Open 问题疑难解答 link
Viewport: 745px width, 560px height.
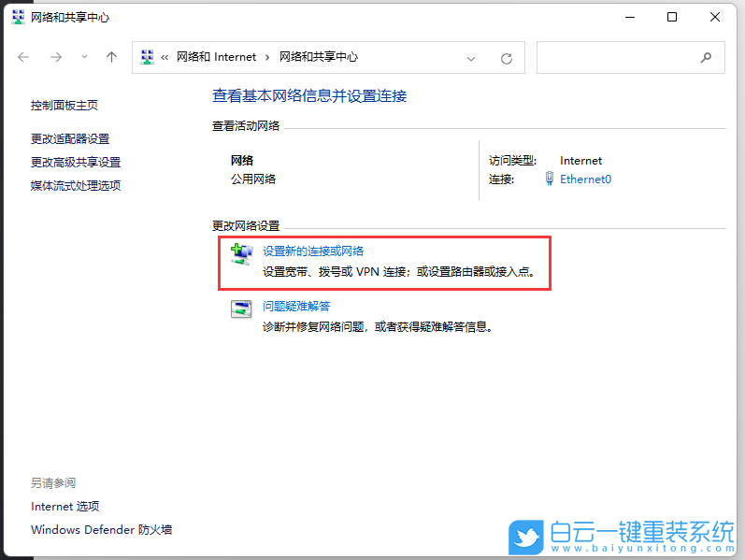click(x=296, y=306)
